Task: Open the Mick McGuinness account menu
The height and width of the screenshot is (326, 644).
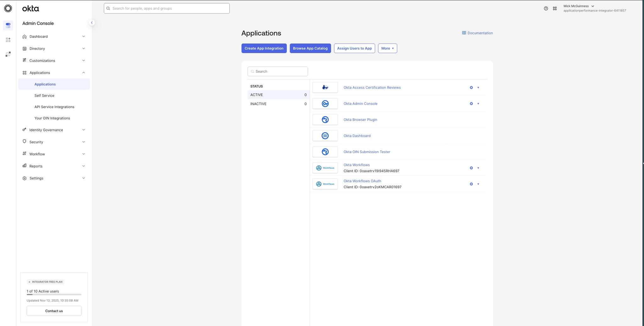Action: 579,6
